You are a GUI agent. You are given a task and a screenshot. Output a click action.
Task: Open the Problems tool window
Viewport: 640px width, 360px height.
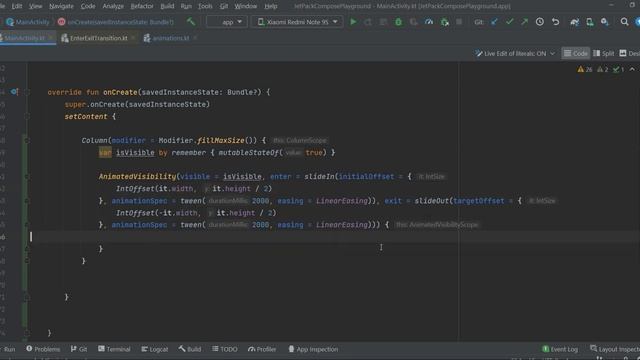(x=43, y=349)
